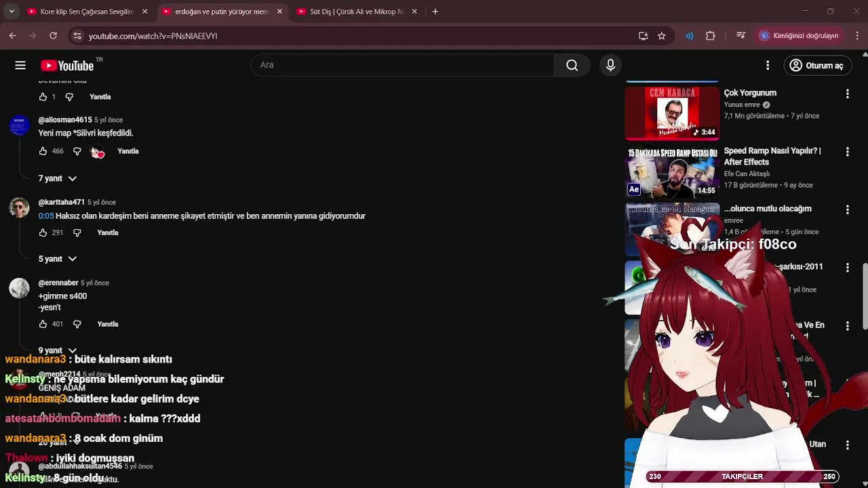The height and width of the screenshot is (488, 868).
Task: Open the @aliosman4615 channel link
Action: 65,120
